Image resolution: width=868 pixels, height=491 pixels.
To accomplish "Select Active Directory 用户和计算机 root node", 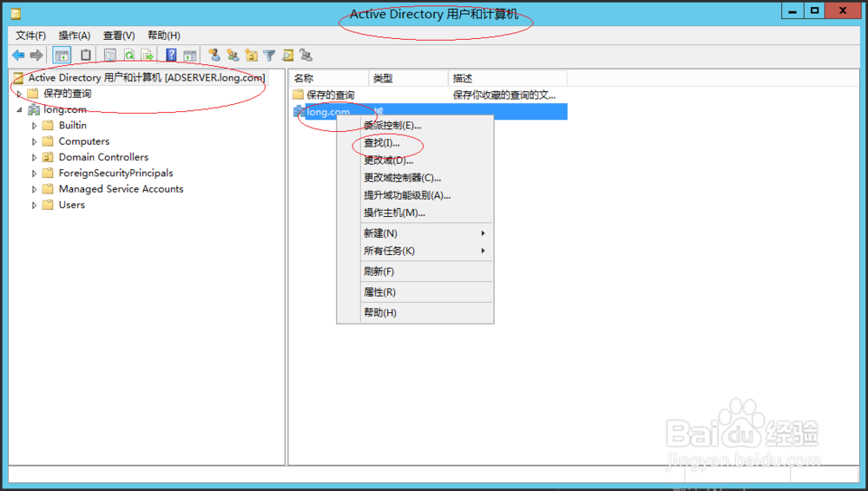I will [x=147, y=77].
